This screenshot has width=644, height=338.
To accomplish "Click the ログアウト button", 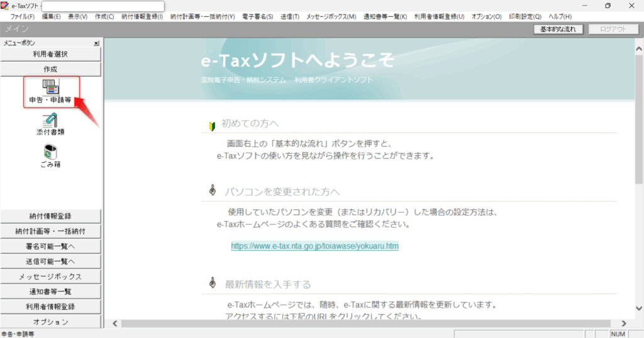I will pyautogui.click(x=613, y=29).
